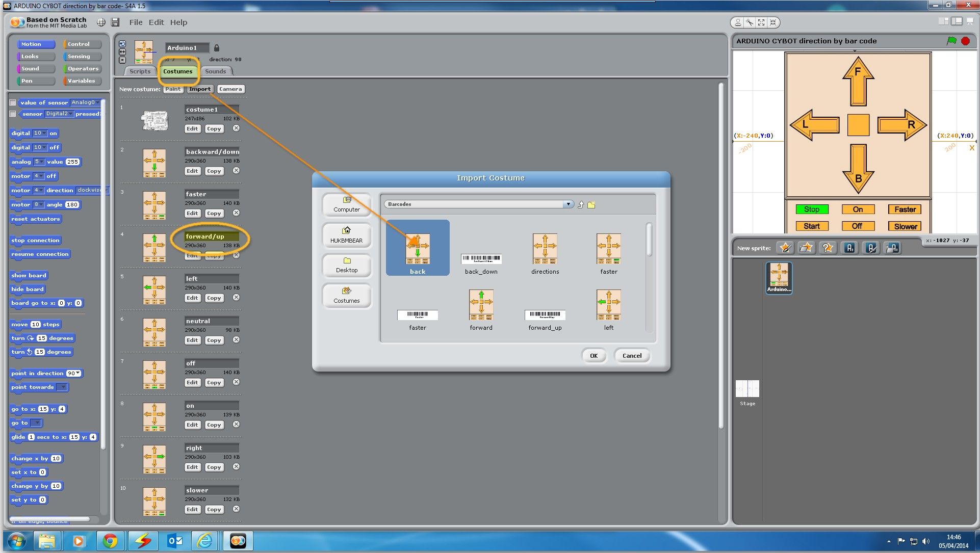Select the forward costume thumbnail in dialog

[x=481, y=305]
